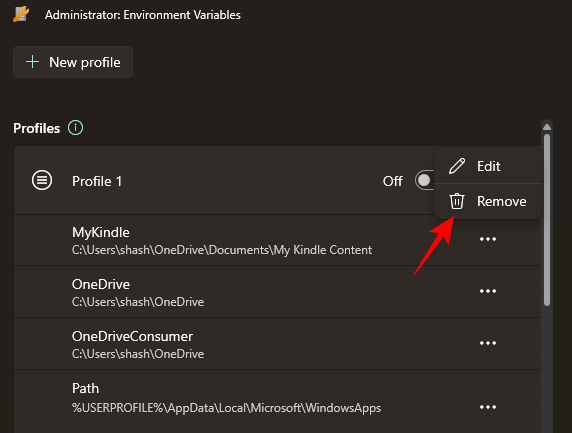
Task: Click the Off status label
Action: coord(393,181)
